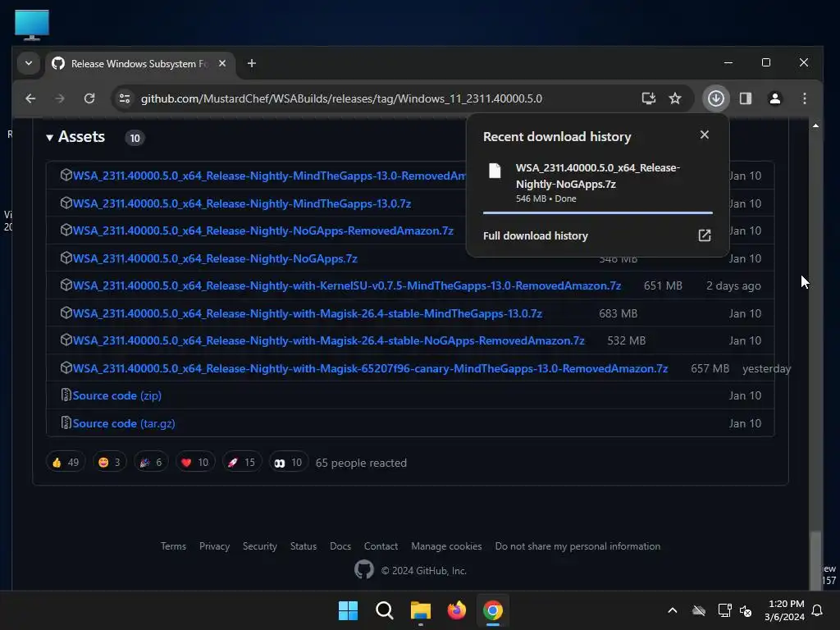Download Magisk-65207f96-canary asset
Screen dimensions: 840x630
(x=370, y=368)
